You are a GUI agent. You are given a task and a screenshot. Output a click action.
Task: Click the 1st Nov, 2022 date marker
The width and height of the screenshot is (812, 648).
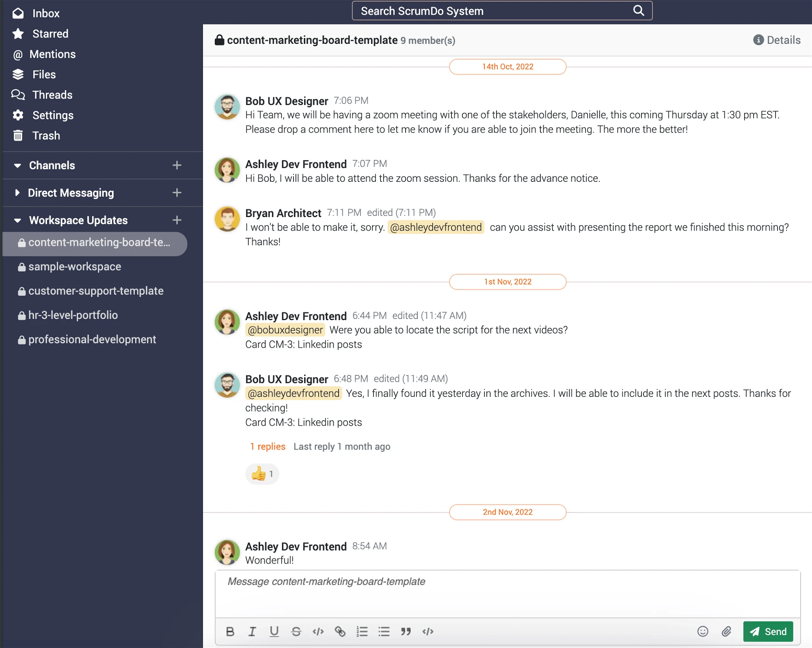(508, 282)
